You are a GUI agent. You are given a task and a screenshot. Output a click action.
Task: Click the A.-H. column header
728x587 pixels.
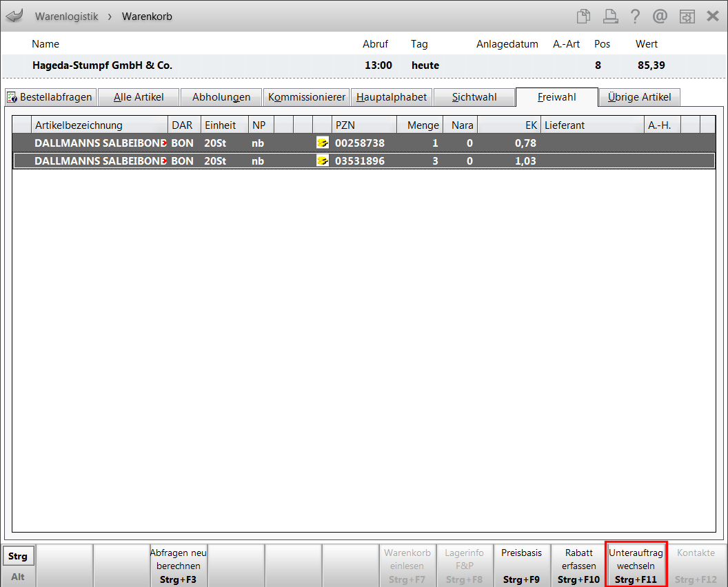663,125
